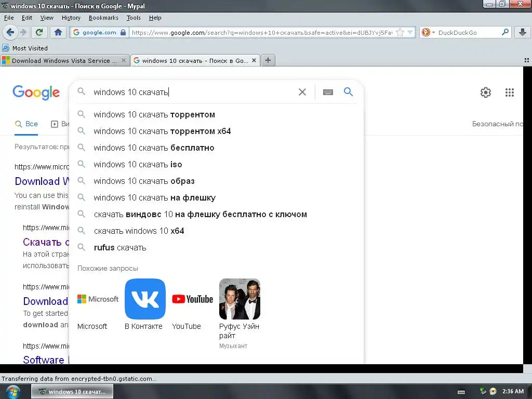
Task: Click the list all tabs icon
Action: coord(527,60)
